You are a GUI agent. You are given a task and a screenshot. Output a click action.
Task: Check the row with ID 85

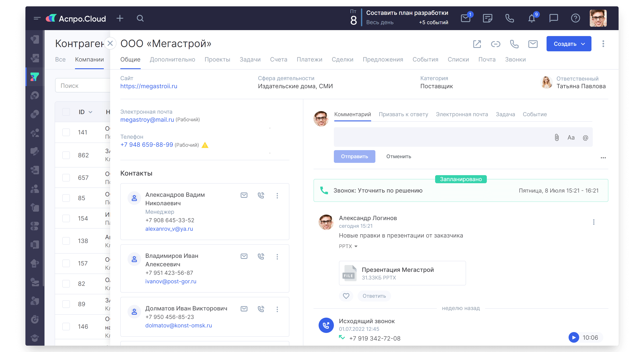tap(66, 198)
